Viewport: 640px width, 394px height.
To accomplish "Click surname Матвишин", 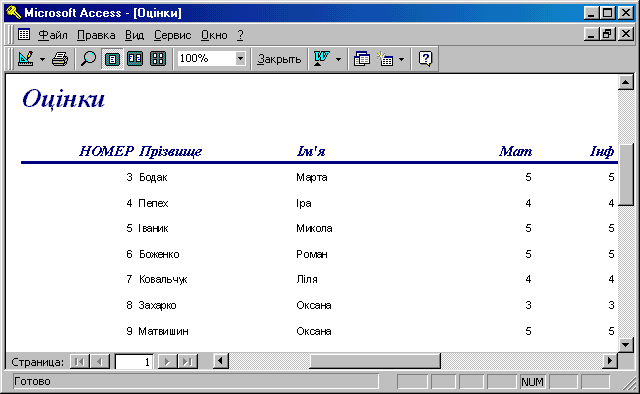I will [163, 331].
